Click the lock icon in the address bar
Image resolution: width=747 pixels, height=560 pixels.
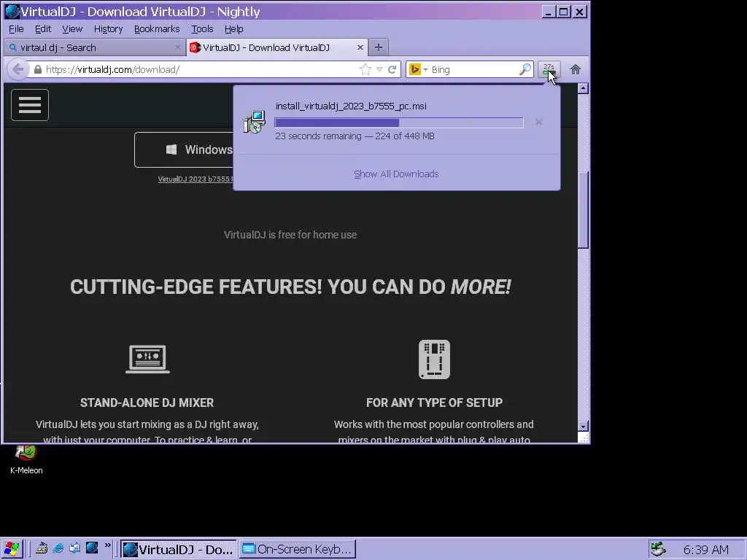tap(38, 69)
